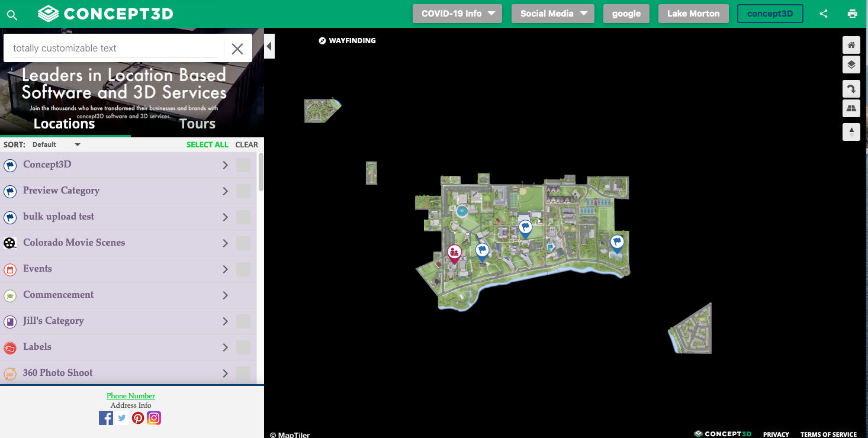Open the Wayfinding tool
The image size is (868, 438).
click(x=347, y=41)
